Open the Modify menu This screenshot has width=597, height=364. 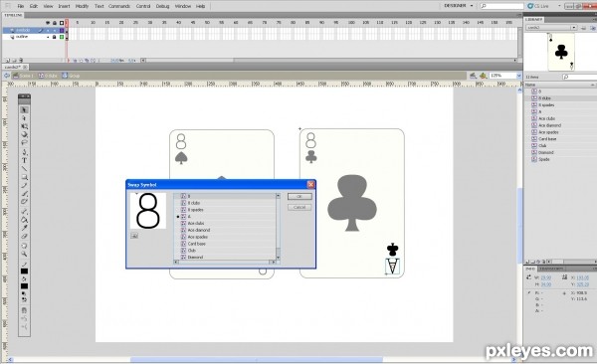click(x=82, y=6)
